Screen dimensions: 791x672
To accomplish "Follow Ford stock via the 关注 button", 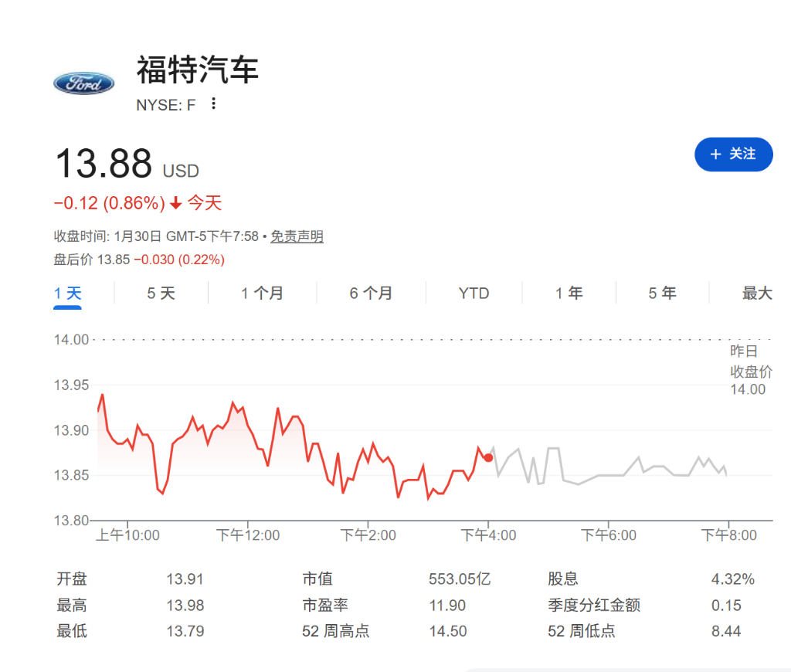I will click(x=732, y=154).
